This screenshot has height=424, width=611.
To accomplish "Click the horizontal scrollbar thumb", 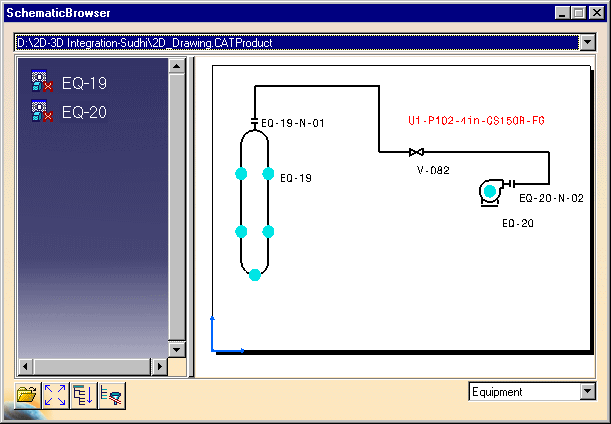I will click(x=92, y=366).
